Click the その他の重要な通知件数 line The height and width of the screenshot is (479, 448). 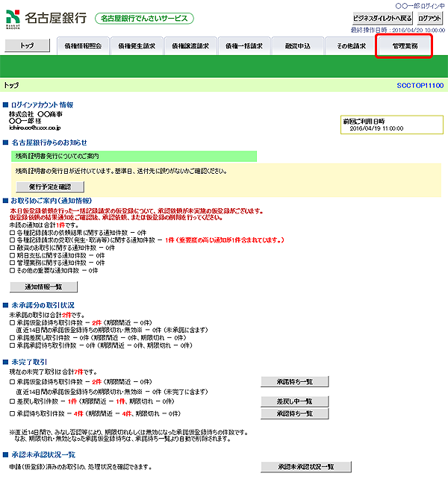(x=54, y=271)
